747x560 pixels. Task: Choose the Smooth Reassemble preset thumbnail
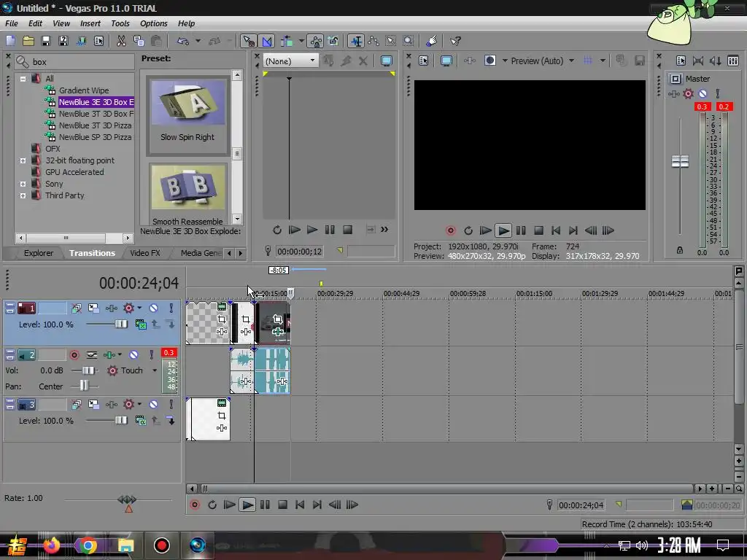pyautogui.click(x=187, y=187)
